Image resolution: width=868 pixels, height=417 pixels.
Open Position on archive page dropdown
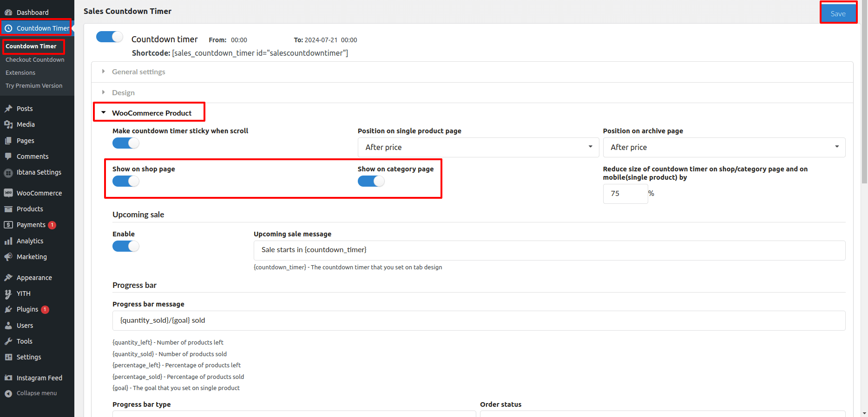[x=723, y=147]
